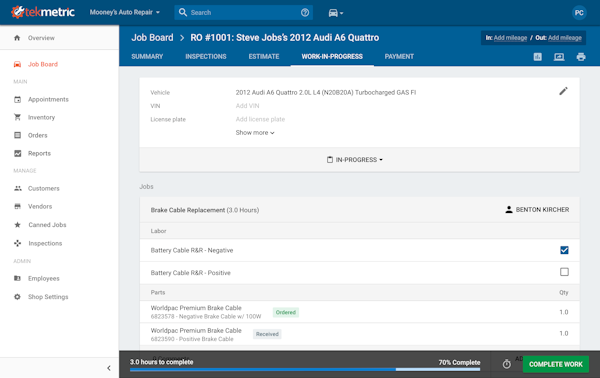
Task: Click the vehicle description 2012 Audi A6 Quattro 2.0L
Action: (x=326, y=93)
